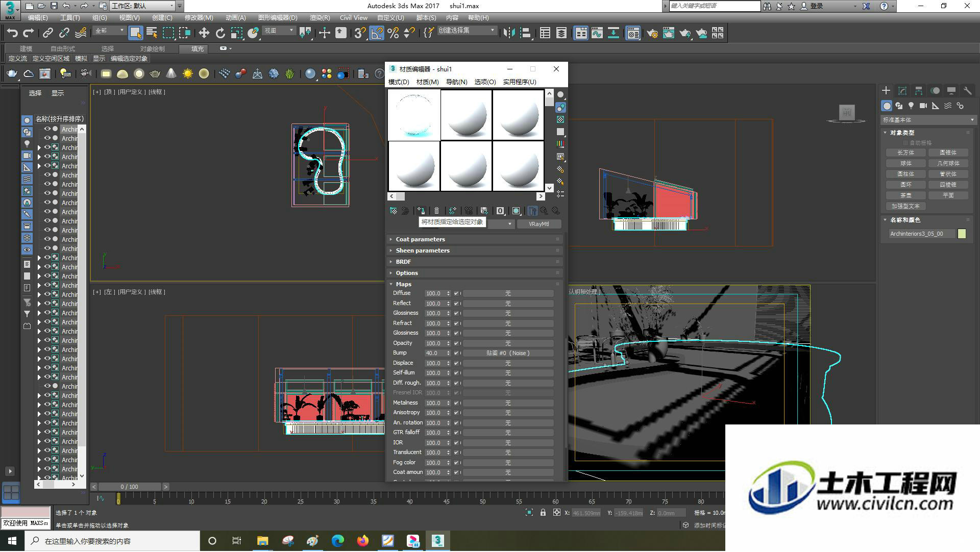980x552 pixels.
Task: Expand the BRDF rollout
Action: [475, 262]
